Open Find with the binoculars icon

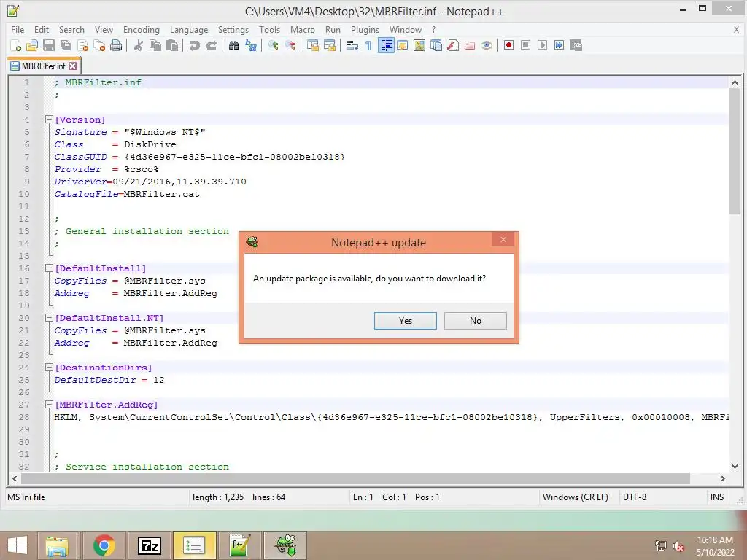233,45
